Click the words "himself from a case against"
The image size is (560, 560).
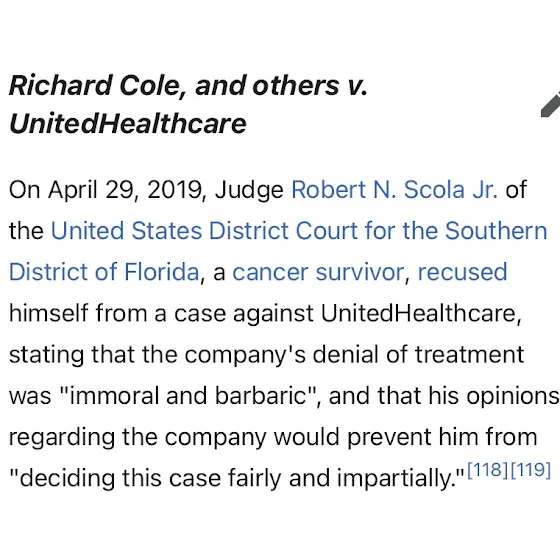(x=161, y=314)
